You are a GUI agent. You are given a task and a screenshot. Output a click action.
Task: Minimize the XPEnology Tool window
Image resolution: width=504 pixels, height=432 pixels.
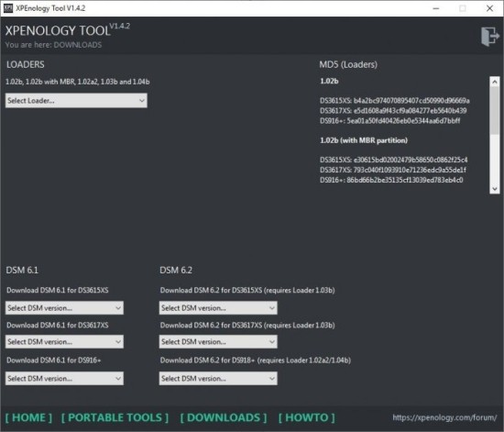tap(436, 8)
